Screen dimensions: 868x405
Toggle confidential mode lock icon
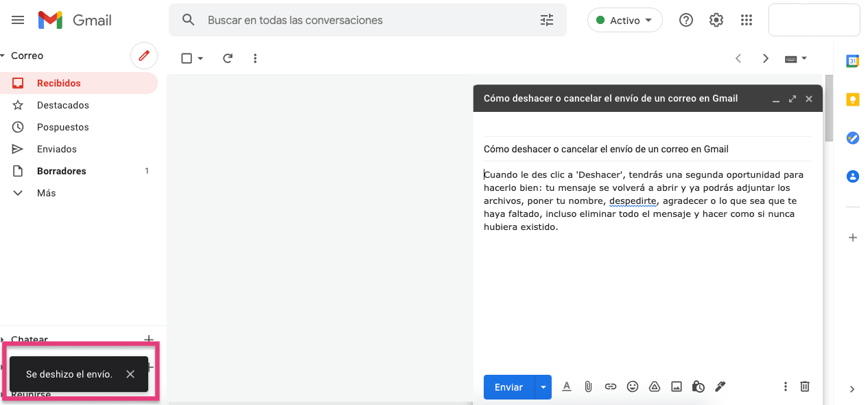(698, 386)
